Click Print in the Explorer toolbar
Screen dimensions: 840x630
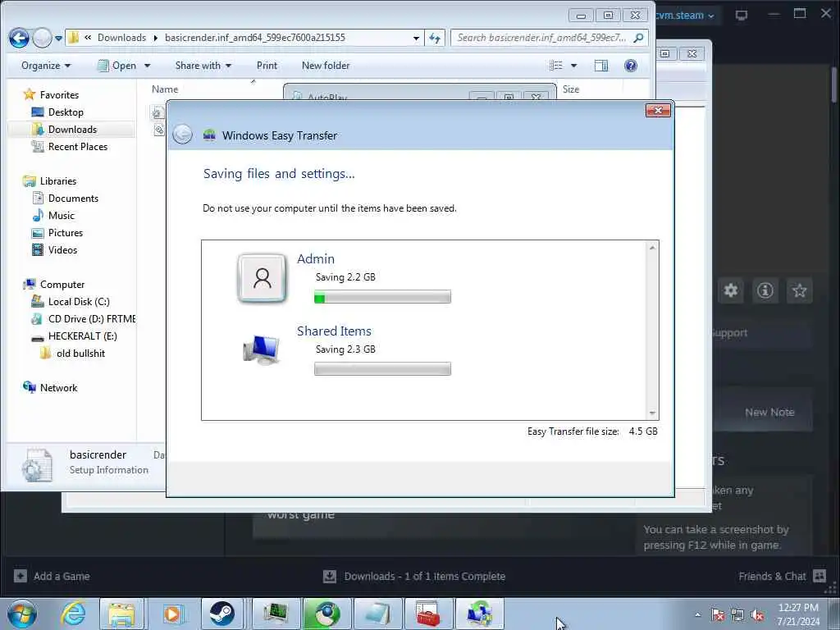click(267, 66)
